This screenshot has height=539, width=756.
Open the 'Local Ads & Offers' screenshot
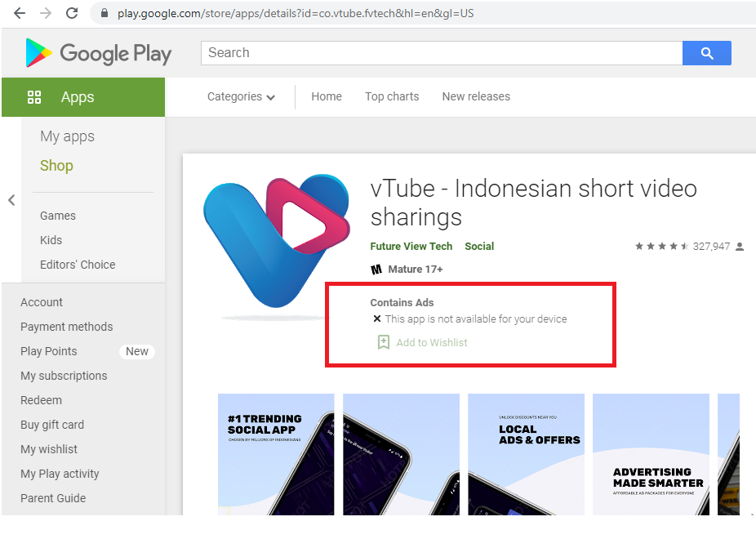[x=526, y=454]
